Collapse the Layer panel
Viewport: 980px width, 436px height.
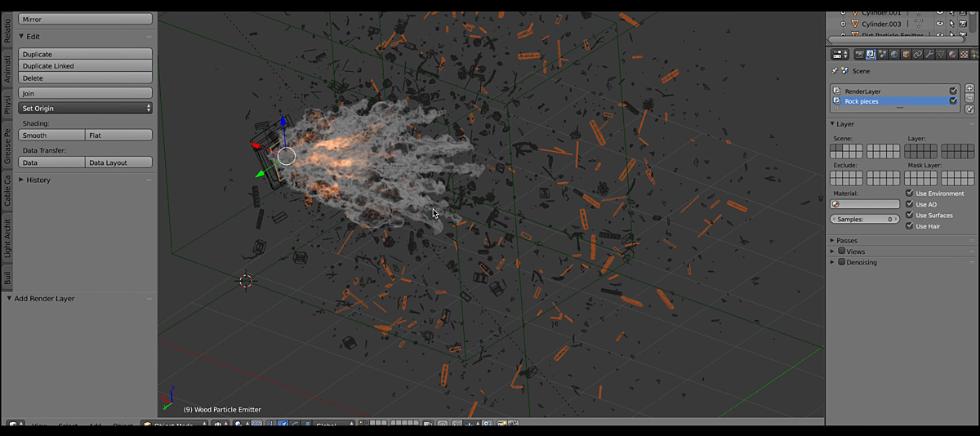pyautogui.click(x=832, y=124)
